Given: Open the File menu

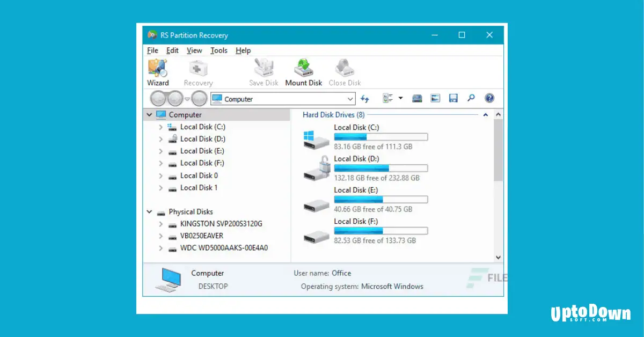Looking at the screenshot, I should [x=152, y=50].
